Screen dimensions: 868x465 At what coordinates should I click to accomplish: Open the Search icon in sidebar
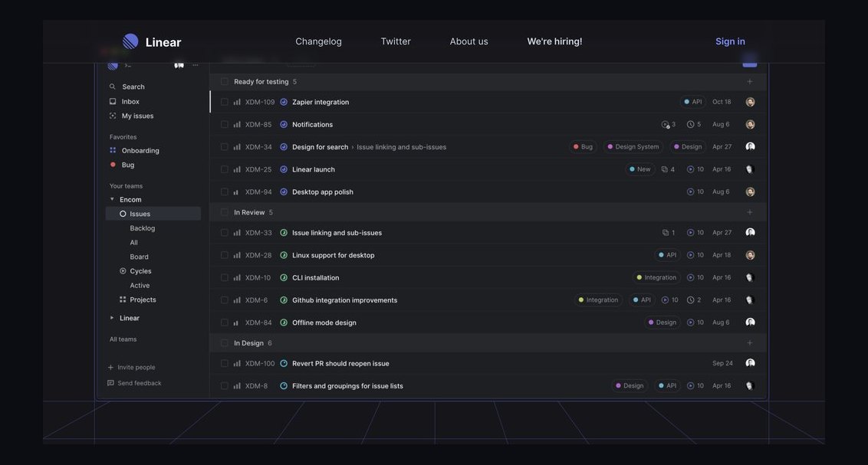[x=113, y=87]
